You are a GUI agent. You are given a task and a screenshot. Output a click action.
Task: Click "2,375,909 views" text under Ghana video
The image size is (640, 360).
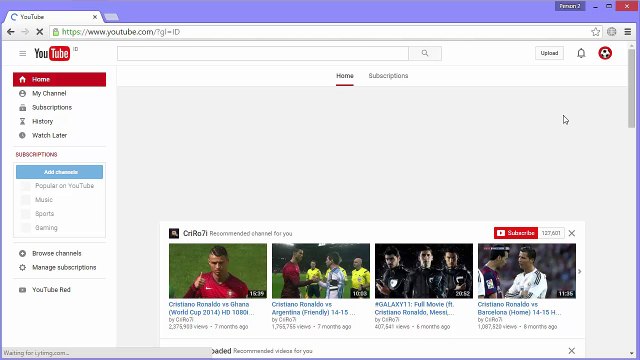[188, 327]
